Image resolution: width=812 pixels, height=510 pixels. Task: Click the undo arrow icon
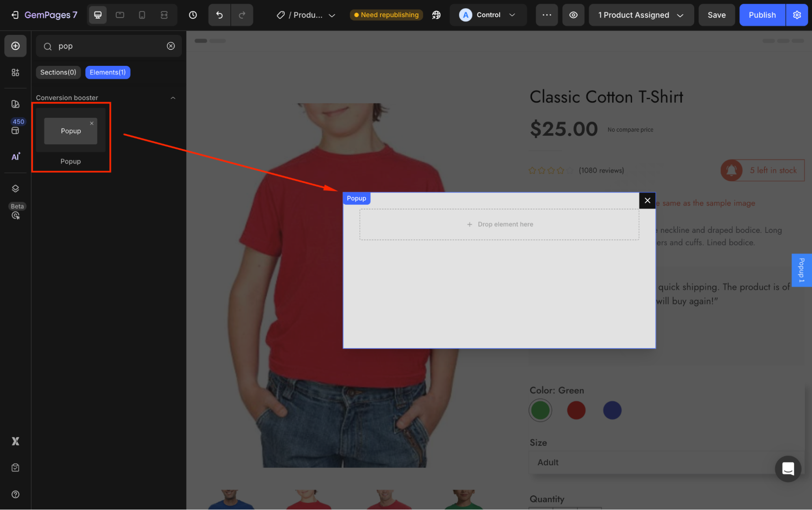point(219,15)
